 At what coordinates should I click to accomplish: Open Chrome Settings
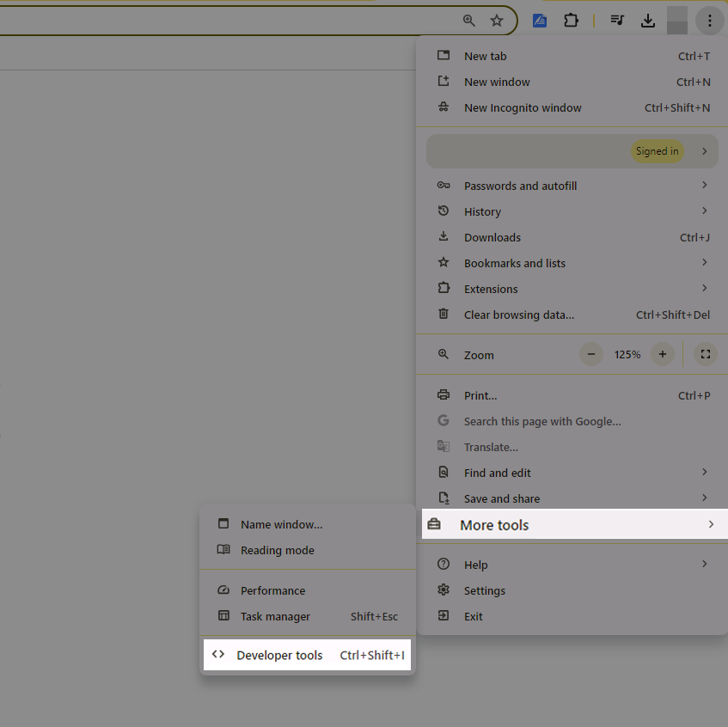pos(572,590)
